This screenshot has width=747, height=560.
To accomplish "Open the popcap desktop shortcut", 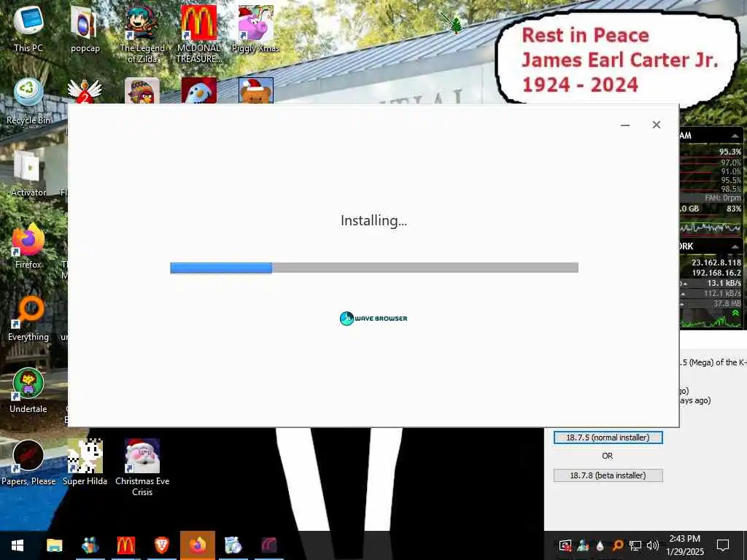I will point(85,28).
